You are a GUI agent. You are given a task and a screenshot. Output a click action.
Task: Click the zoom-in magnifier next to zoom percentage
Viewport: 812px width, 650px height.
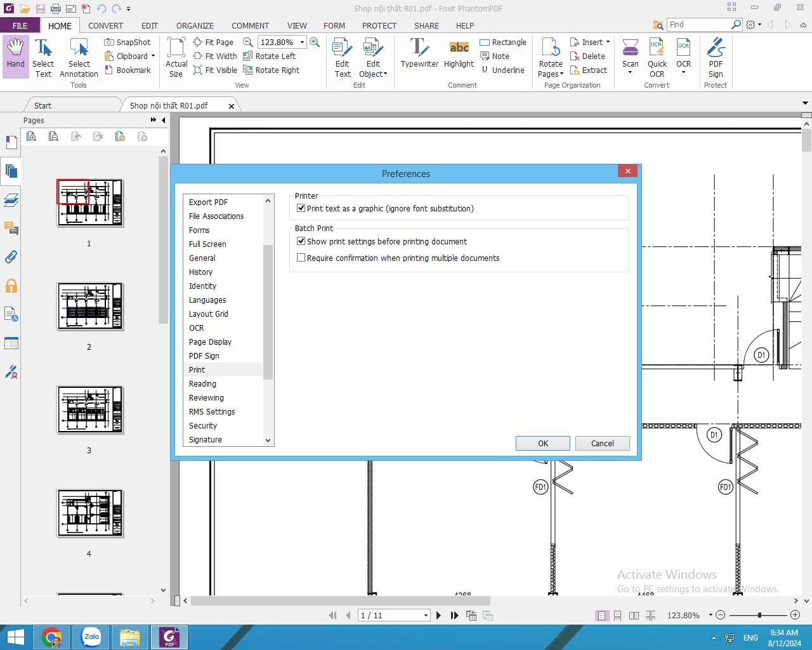click(315, 42)
